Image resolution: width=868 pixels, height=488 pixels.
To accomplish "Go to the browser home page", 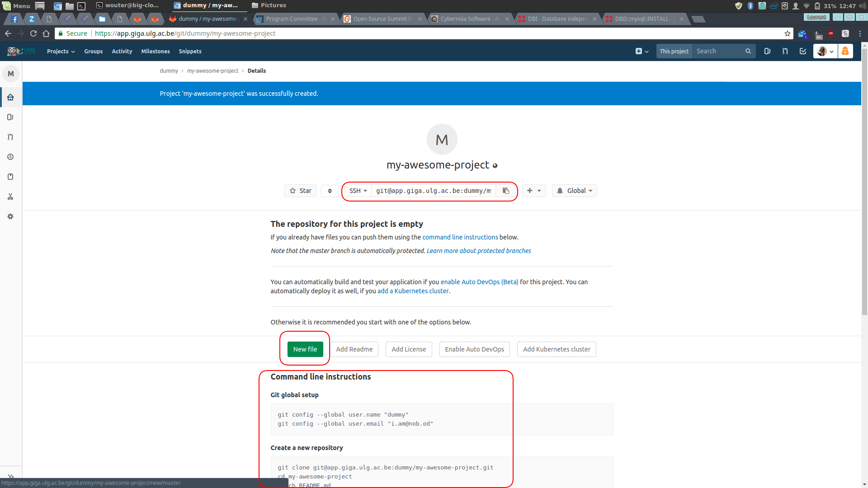I will [x=46, y=33].
